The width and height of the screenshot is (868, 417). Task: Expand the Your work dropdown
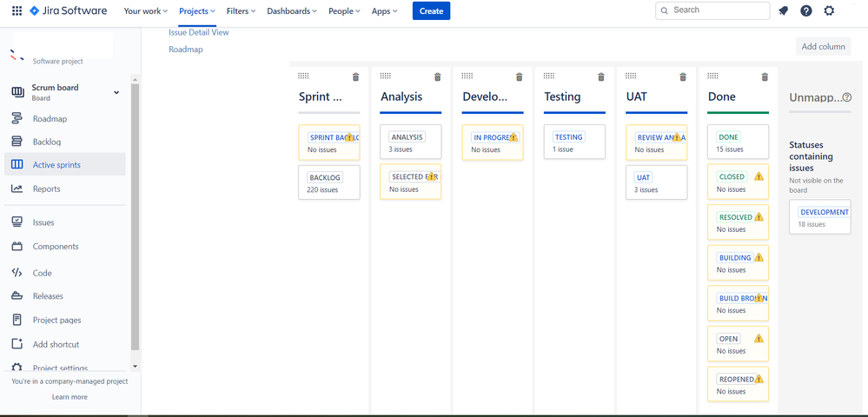tap(146, 11)
